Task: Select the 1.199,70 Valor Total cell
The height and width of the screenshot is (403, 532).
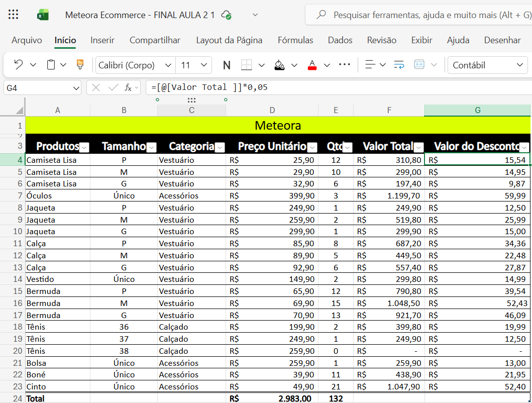Action: 389,195
